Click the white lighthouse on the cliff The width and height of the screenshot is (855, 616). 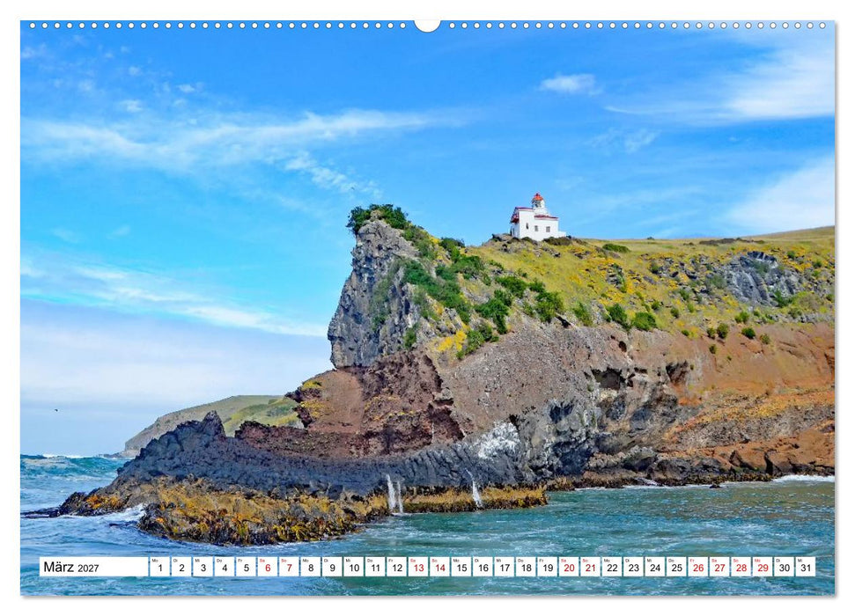coord(536,217)
